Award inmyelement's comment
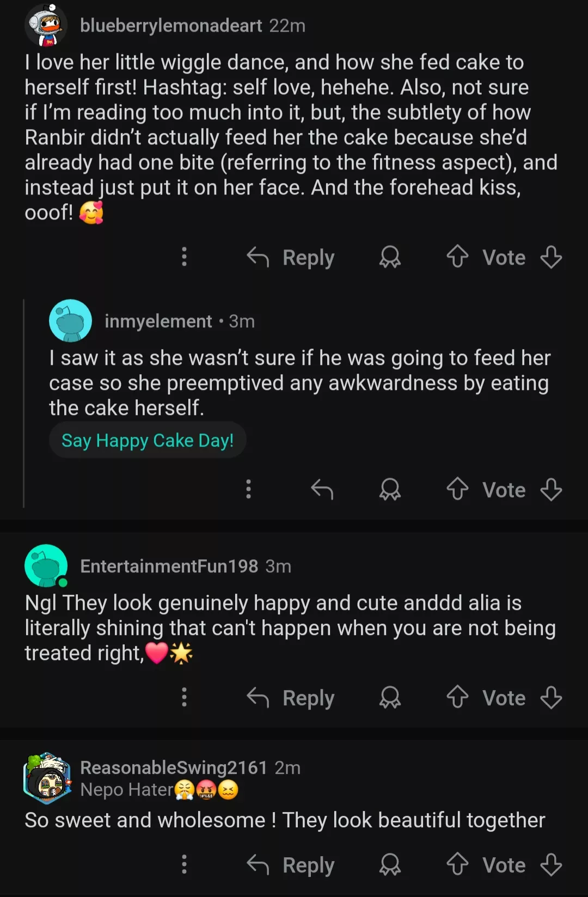This screenshot has height=897, width=588. (x=390, y=490)
